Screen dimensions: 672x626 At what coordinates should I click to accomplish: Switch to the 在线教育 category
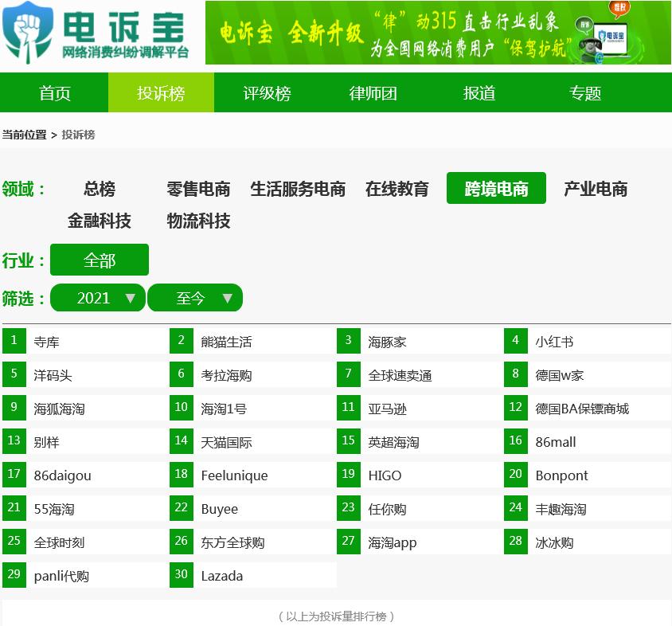point(397,190)
